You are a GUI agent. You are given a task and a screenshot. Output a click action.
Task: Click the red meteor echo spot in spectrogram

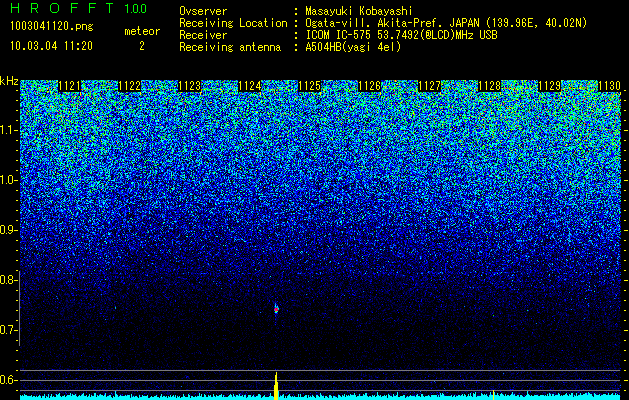pyautogui.click(x=276, y=309)
